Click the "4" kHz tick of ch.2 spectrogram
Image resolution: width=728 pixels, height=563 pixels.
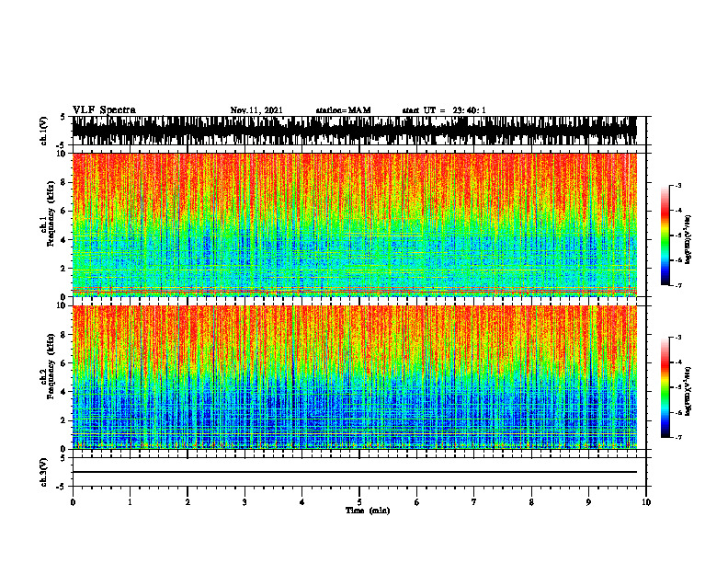pyautogui.click(x=64, y=392)
